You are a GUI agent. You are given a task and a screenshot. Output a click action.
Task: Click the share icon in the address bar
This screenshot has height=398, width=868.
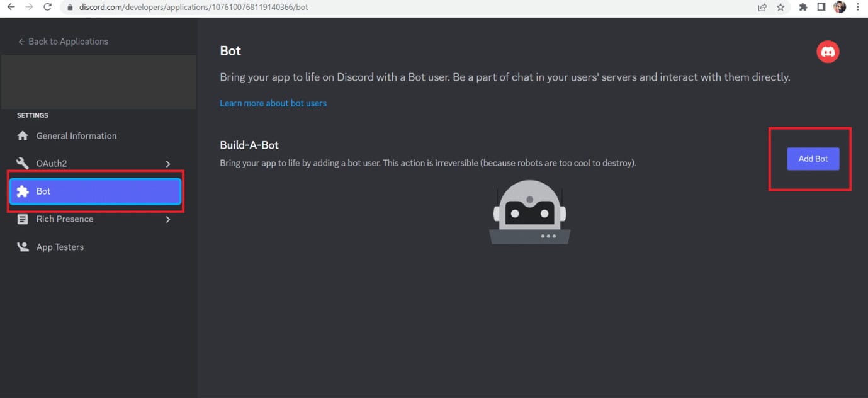[762, 7]
